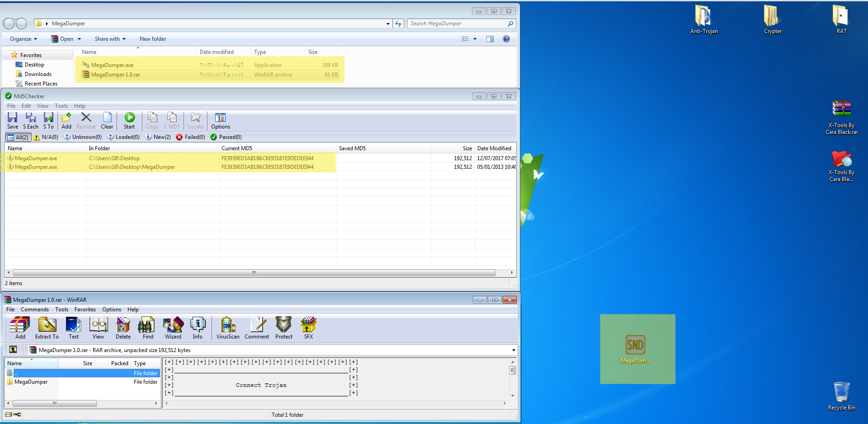Toggle the New(2) filter button
This screenshot has height=424, width=868.
[x=158, y=137]
